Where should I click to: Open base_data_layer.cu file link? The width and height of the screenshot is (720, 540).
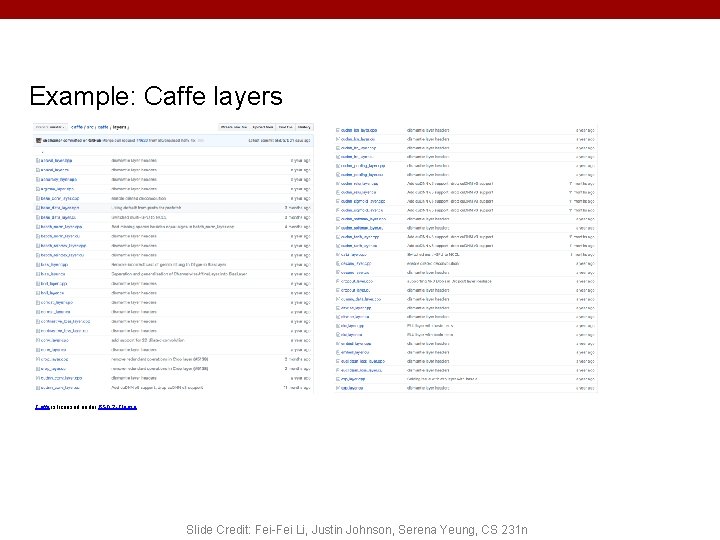58,218
